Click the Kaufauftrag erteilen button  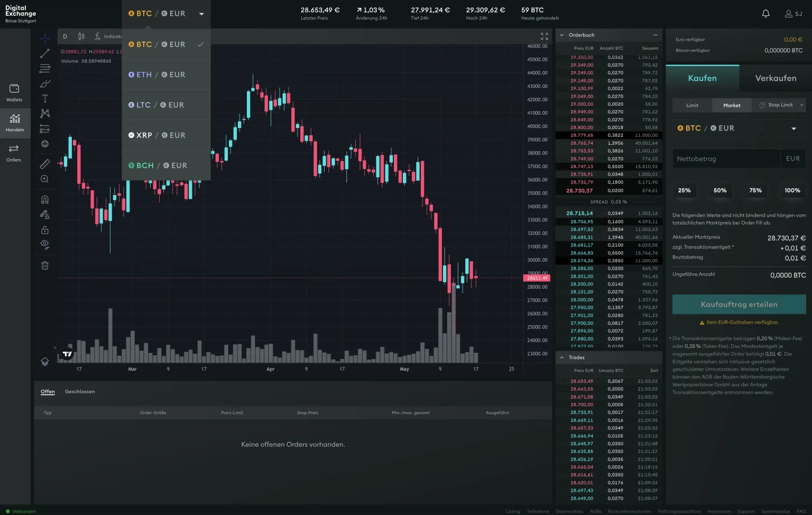(x=739, y=305)
